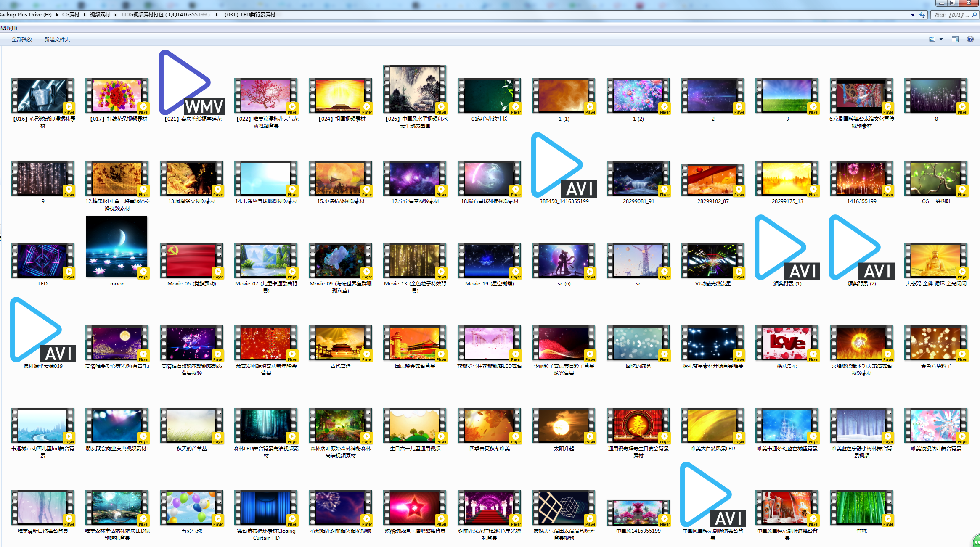Open the 帮助(H) menu
The height and width of the screenshot is (547, 980).
click(x=8, y=28)
